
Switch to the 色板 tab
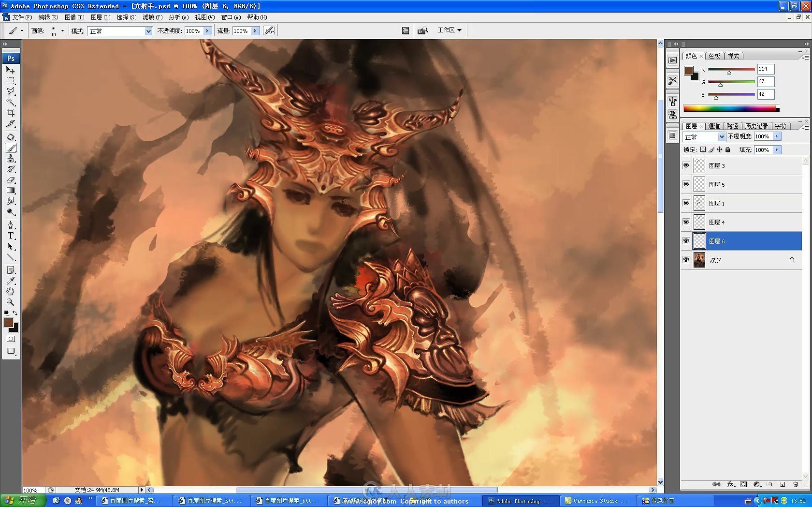point(714,56)
